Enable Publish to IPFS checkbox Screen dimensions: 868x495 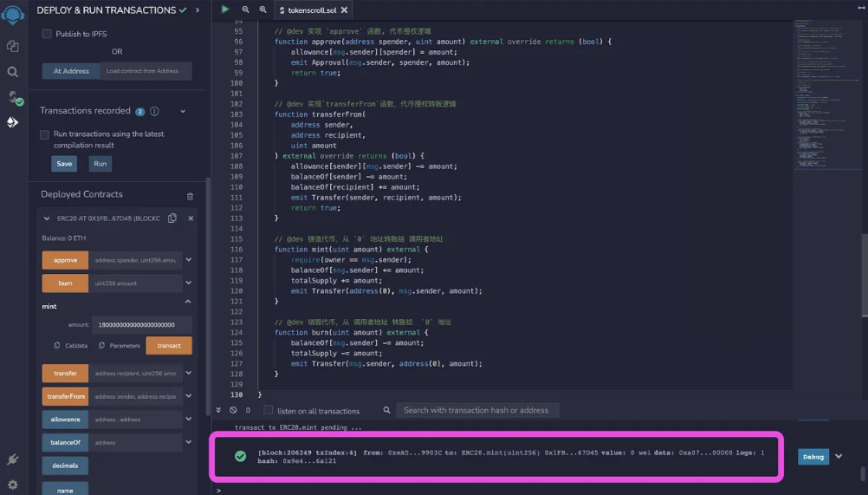[47, 34]
